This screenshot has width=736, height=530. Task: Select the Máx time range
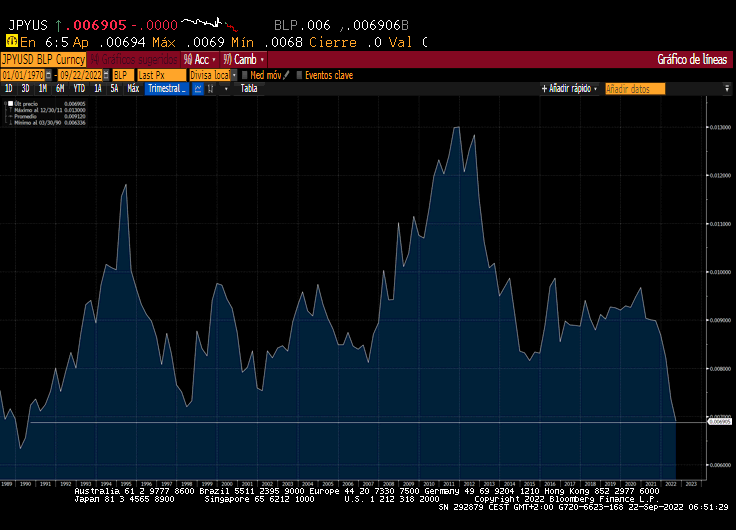133,88
